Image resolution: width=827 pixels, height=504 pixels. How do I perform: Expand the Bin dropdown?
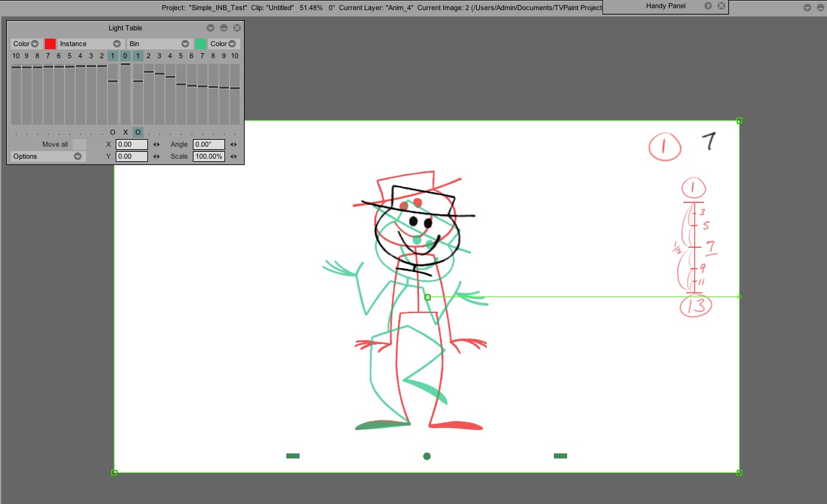point(159,44)
